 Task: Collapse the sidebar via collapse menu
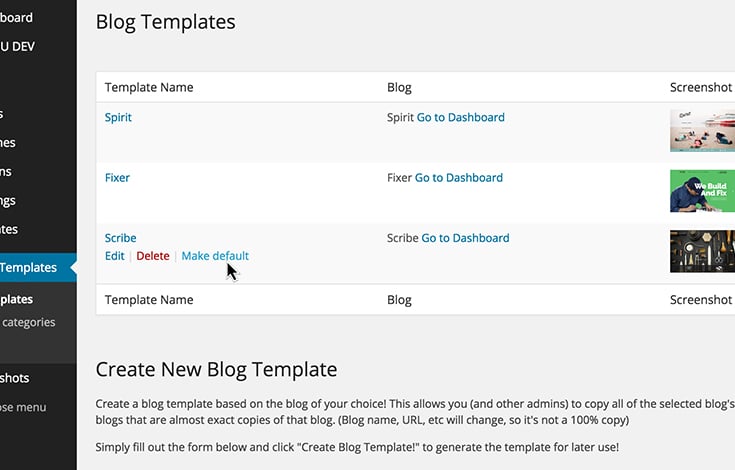(23, 407)
